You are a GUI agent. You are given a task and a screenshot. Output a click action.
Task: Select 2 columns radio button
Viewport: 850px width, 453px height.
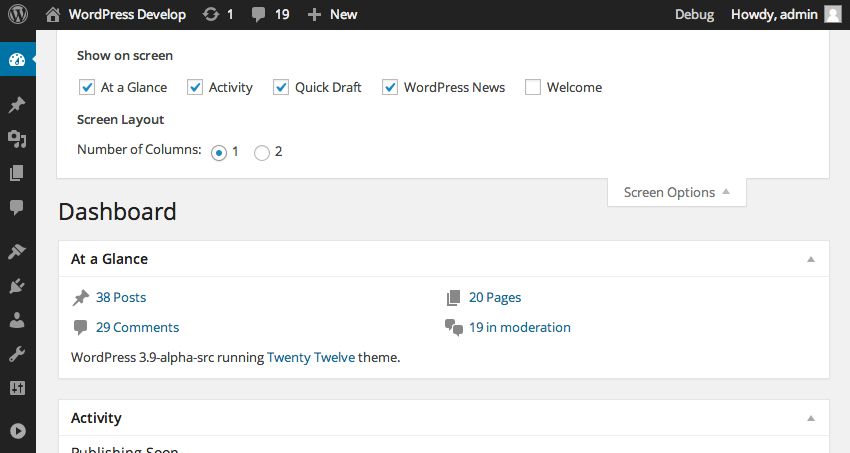tap(262, 153)
